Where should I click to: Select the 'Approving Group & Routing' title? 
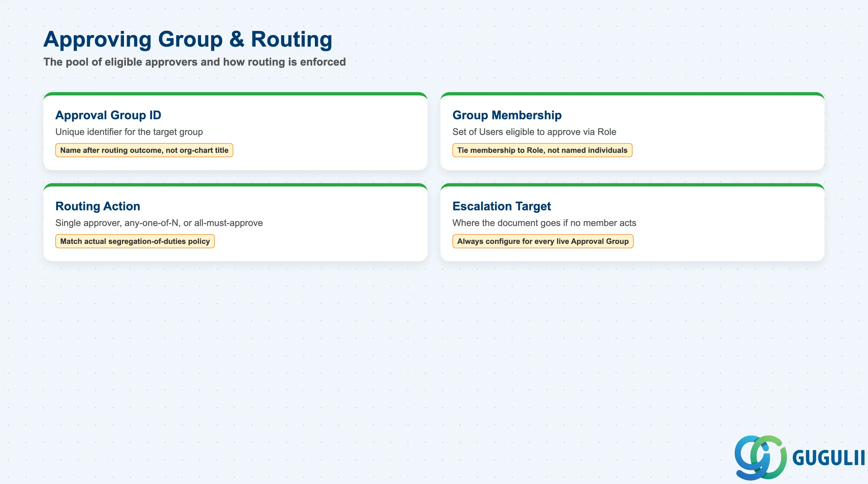[188, 39]
